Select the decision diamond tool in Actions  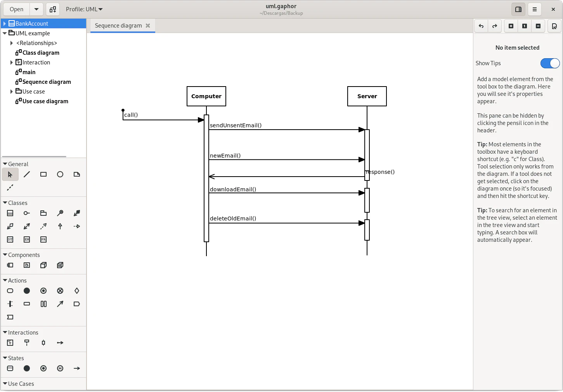tap(77, 291)
